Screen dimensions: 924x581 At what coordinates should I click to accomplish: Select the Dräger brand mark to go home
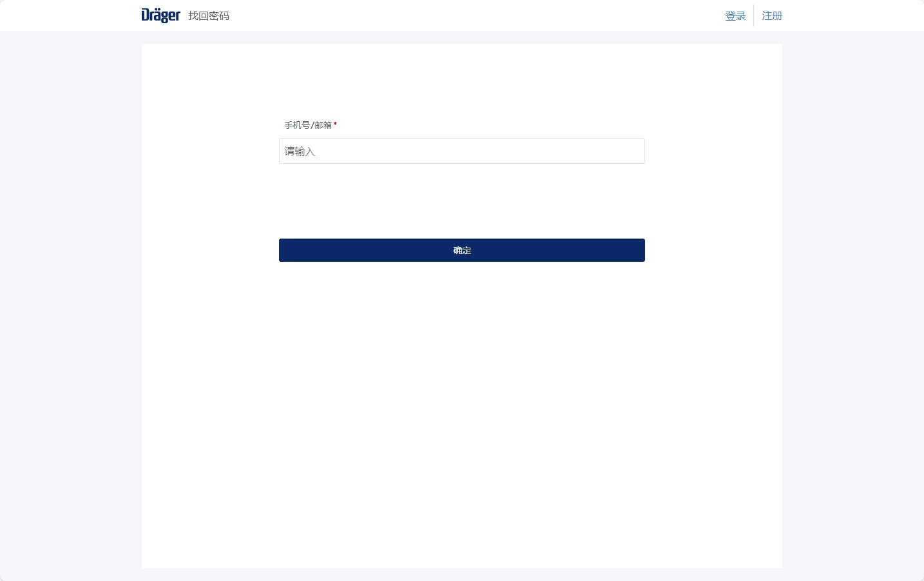coord(160,15)
